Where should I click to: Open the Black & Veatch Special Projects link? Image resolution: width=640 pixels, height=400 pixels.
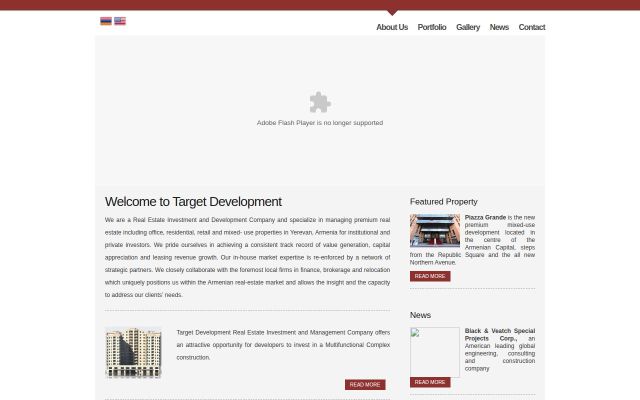(500, 335)
